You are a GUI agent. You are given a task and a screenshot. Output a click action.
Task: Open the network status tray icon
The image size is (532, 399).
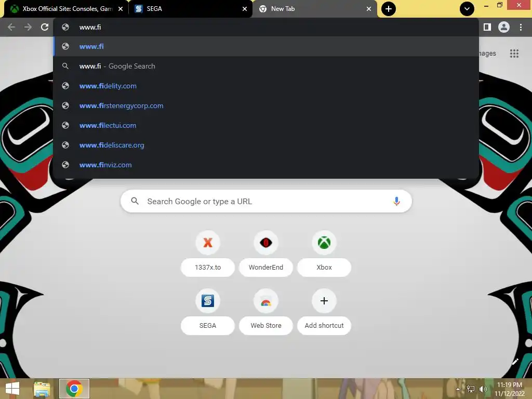(x=471, y=389)
